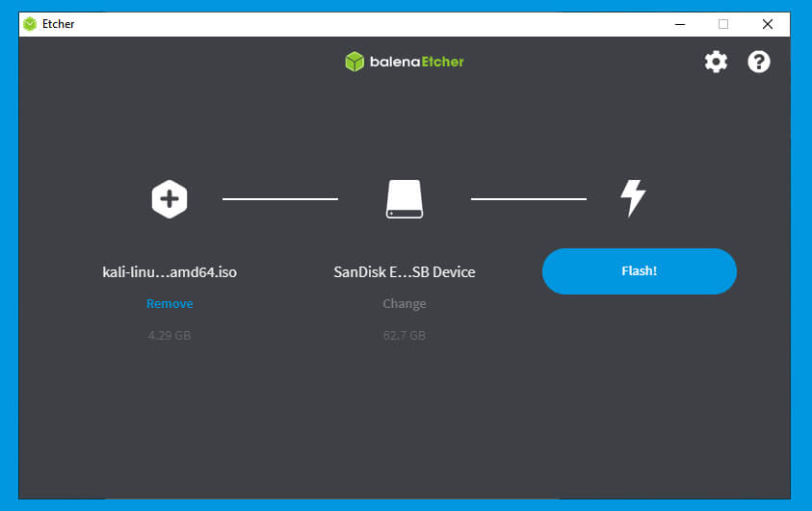812x511 pixels.
Task: Open the help question mark icon
Action: click(759, 62)
